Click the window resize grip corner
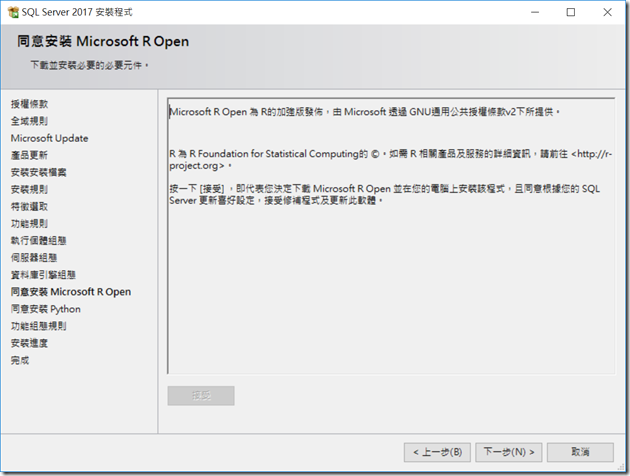Image resolution: width=630 pixels, height=476 pixels. click(x=622, y=468)
